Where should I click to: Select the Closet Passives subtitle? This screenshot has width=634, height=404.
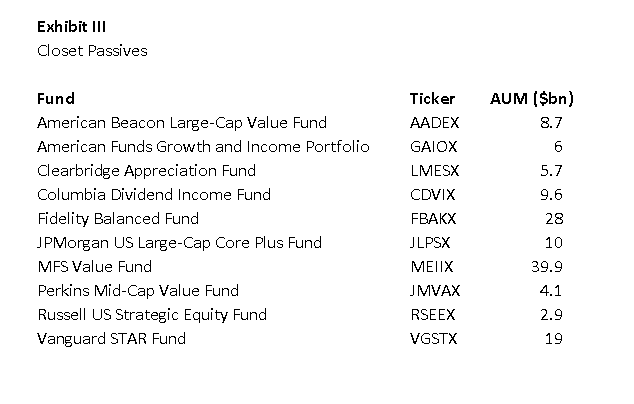coord(91,51)
